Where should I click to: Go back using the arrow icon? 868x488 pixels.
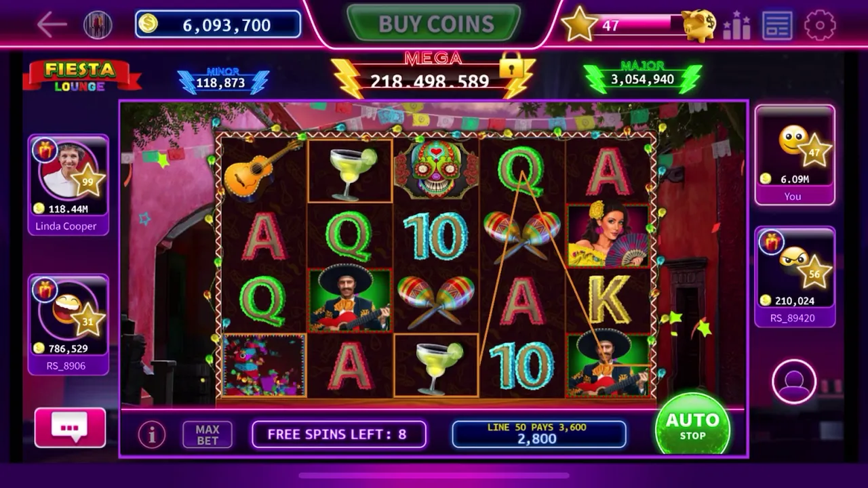(x=52, y=25)
